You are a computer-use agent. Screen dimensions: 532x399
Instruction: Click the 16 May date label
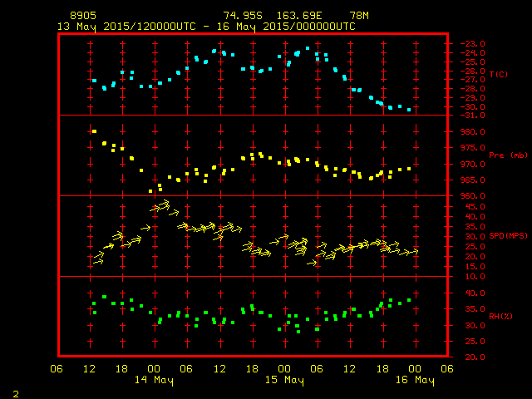point(415,380)
